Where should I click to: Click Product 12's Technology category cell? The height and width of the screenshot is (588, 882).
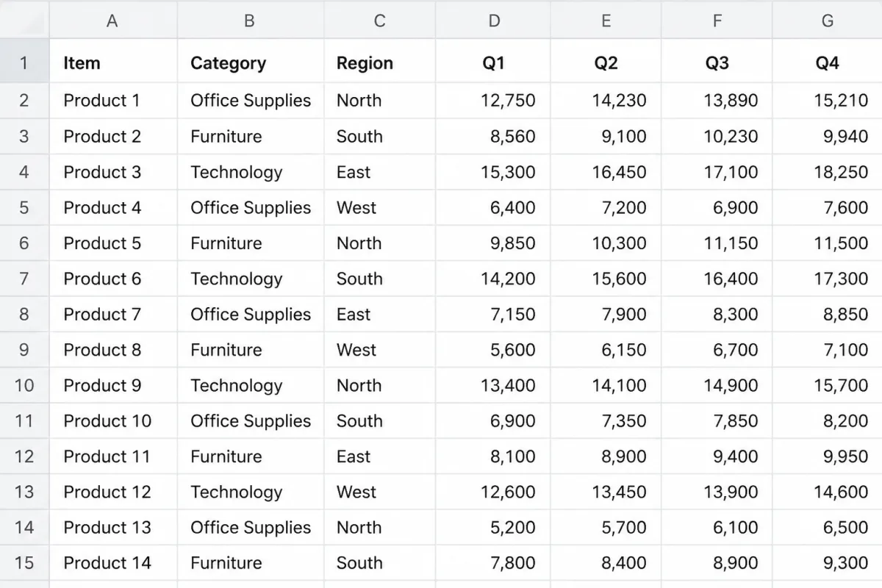(x=251, y=492)
